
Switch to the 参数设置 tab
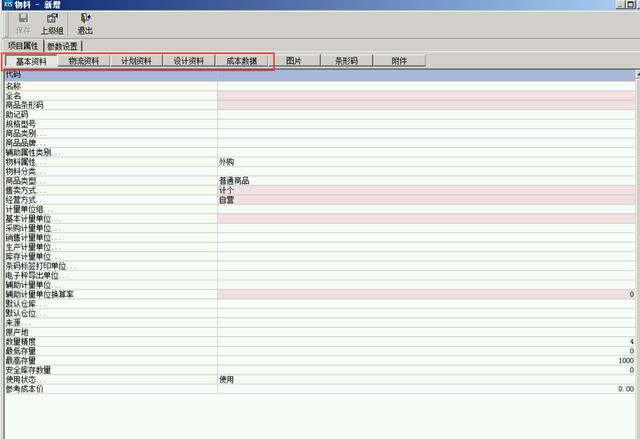62,46
